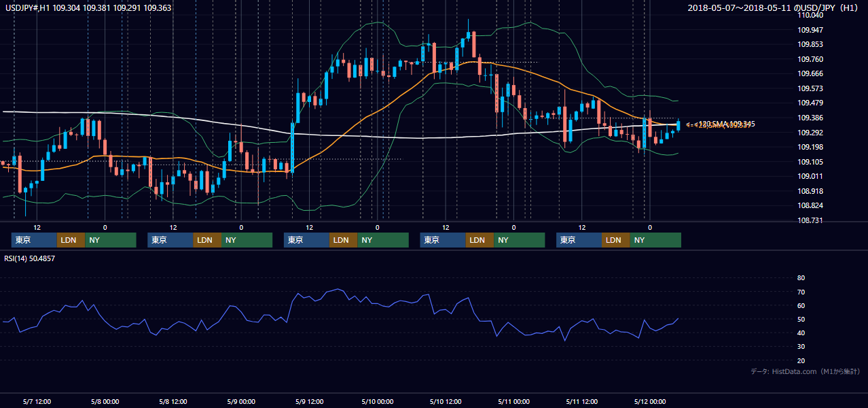Click the 5/9 12:00 time axis label
Screen dimensions: 868x408
tap(309, 401)
